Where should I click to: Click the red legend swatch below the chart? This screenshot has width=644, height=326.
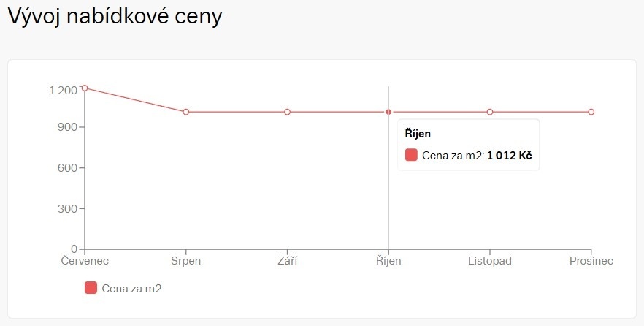tap(91, 288)
